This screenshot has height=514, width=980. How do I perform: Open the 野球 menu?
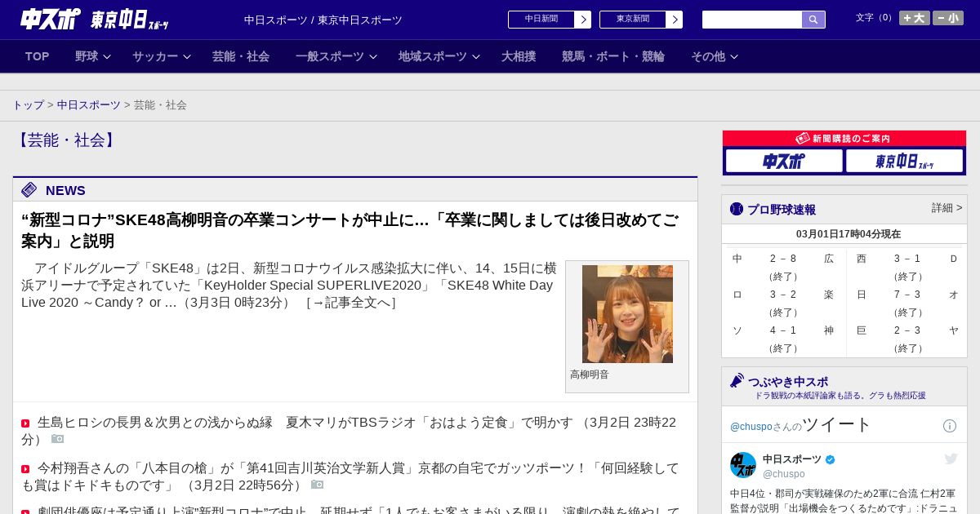pyautogui.click(x=87, y=56)
